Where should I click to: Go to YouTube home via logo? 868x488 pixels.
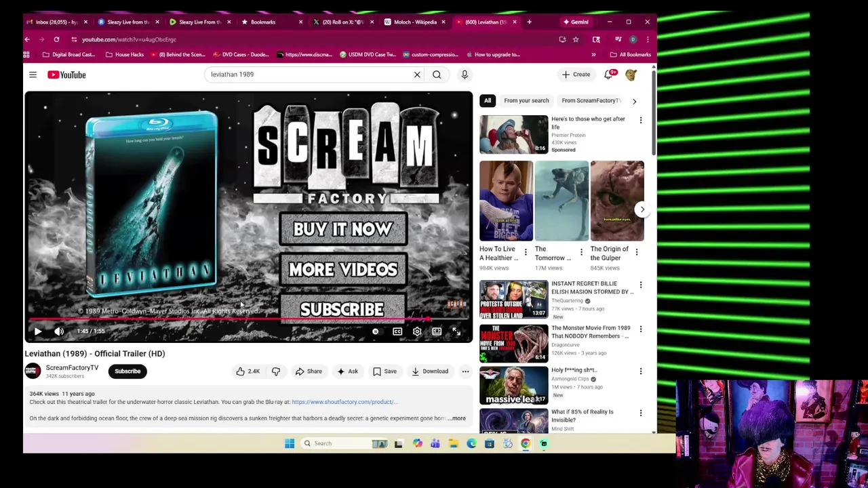[66, 75]
